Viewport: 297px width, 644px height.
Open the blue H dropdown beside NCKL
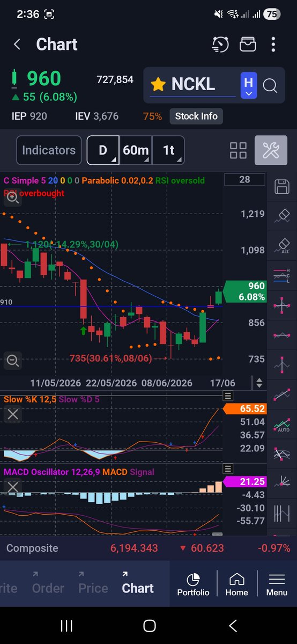pos(249,85)
